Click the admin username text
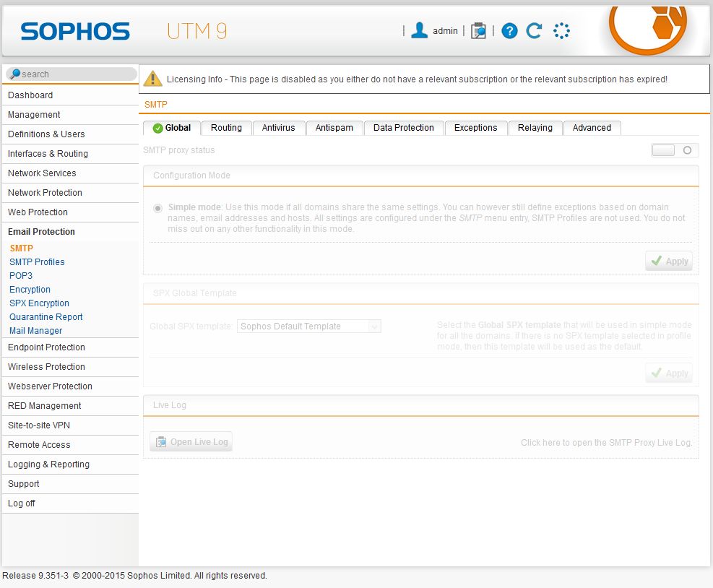Viewport: 713px width, 588px height. (x=445, y=31)
